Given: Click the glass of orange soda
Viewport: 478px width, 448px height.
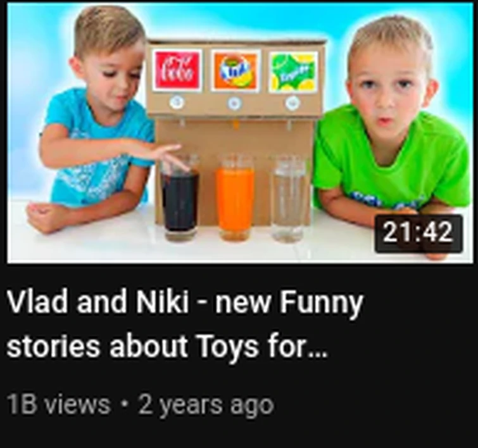Looking at the screenshot, I should 236,198.
